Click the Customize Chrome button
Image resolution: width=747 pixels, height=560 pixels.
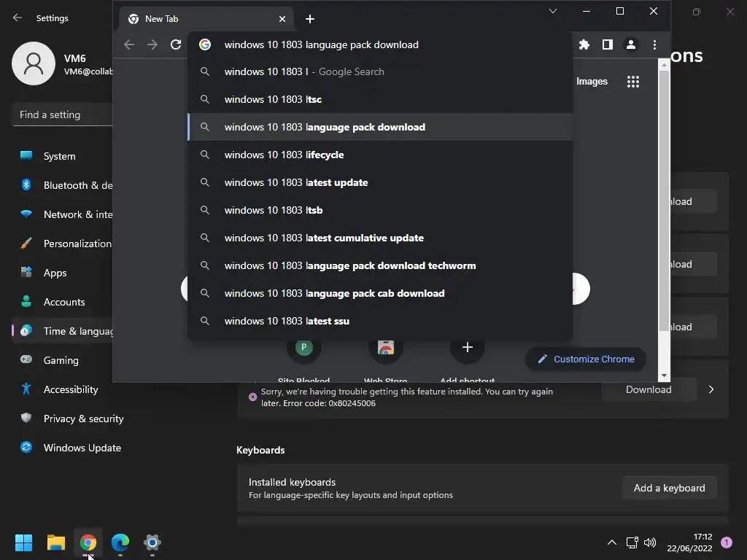coord(586,359)
